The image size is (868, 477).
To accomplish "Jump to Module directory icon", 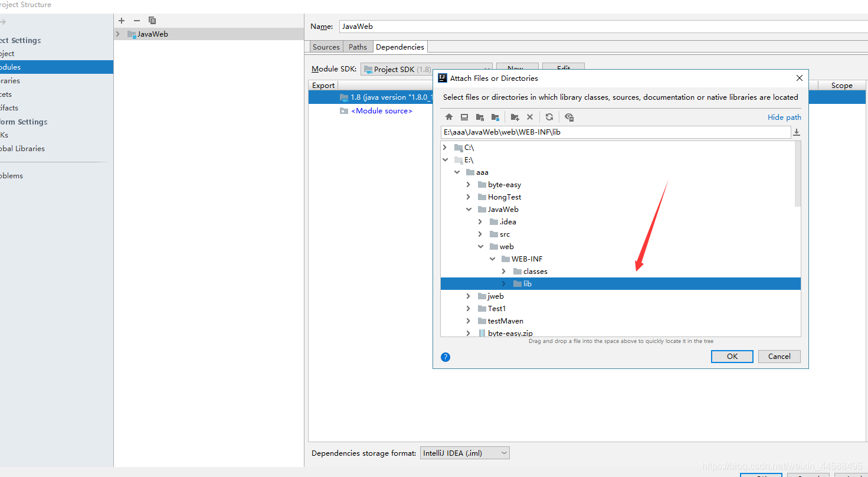I will coord(495,117).
